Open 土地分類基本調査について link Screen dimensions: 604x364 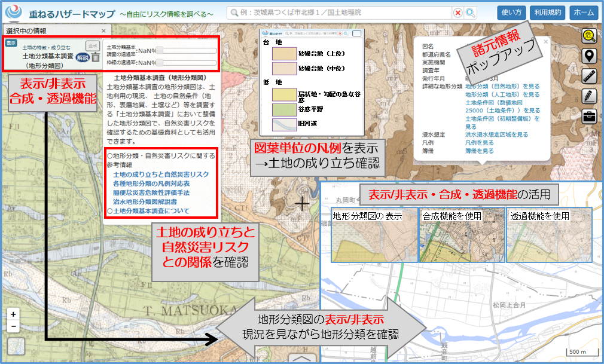tap(151, 211)
